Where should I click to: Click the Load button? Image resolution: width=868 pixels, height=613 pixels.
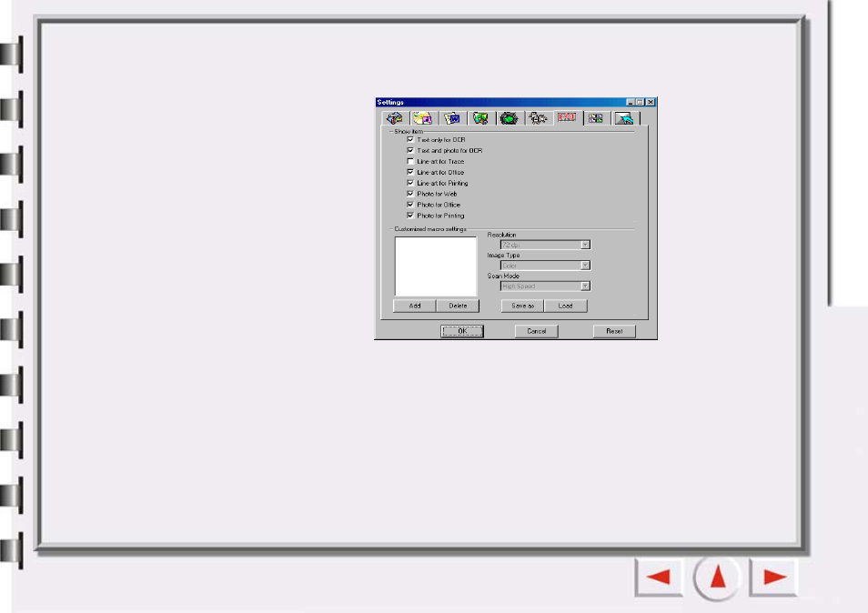[x=566, y=306]
